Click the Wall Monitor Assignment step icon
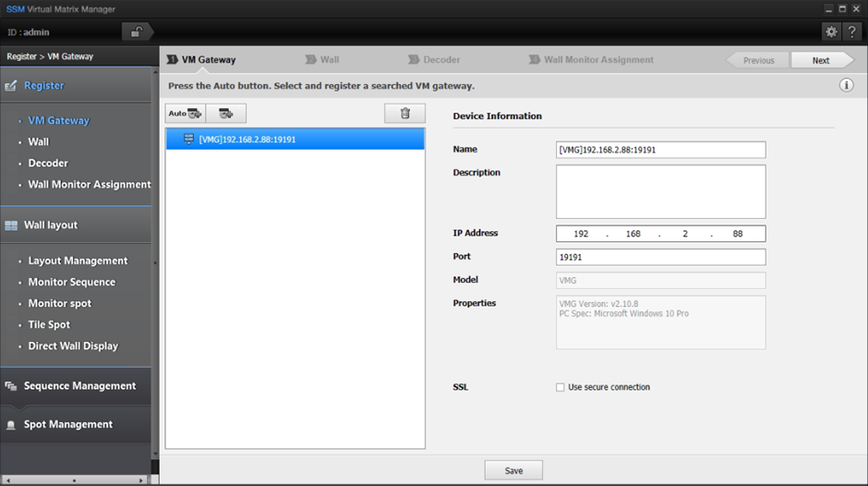 [x=535, y=59]
